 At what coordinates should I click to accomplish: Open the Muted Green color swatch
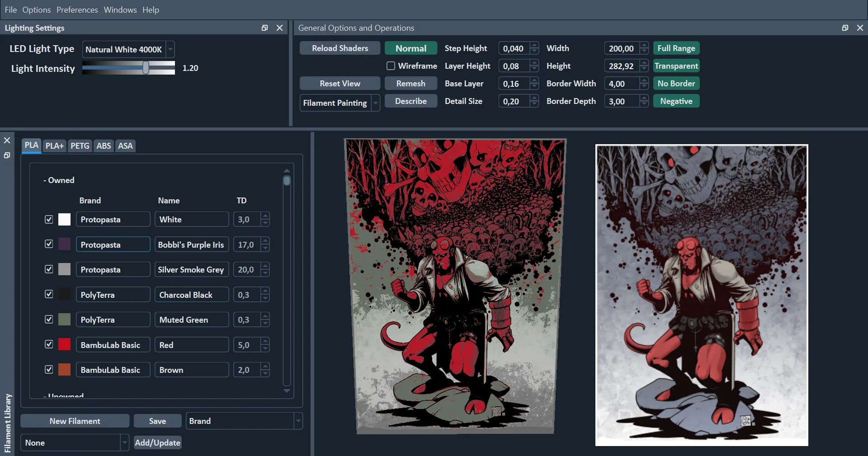65,320
